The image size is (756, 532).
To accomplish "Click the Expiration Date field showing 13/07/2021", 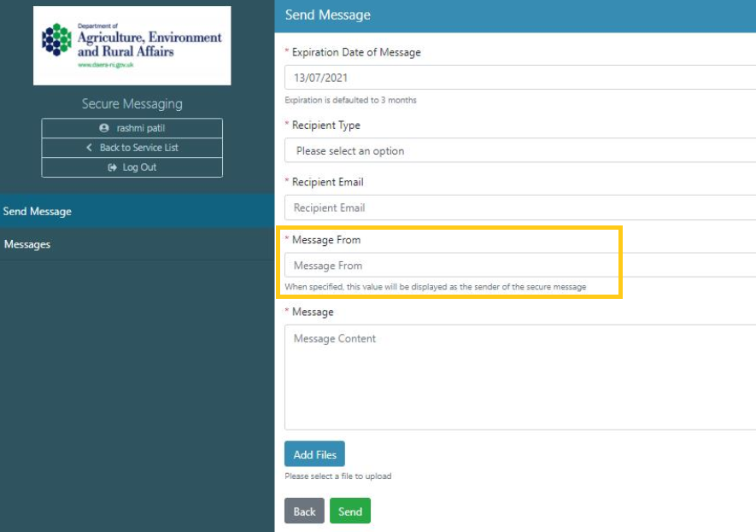I will tap(519, 78).
